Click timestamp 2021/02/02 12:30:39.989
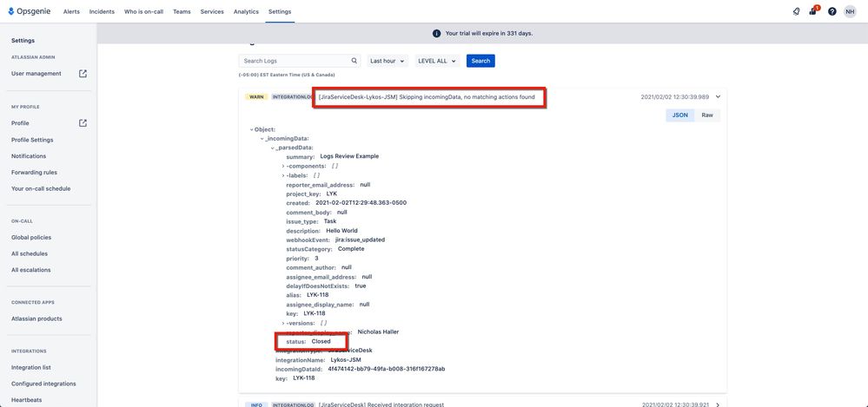 (x=675, y=97)
